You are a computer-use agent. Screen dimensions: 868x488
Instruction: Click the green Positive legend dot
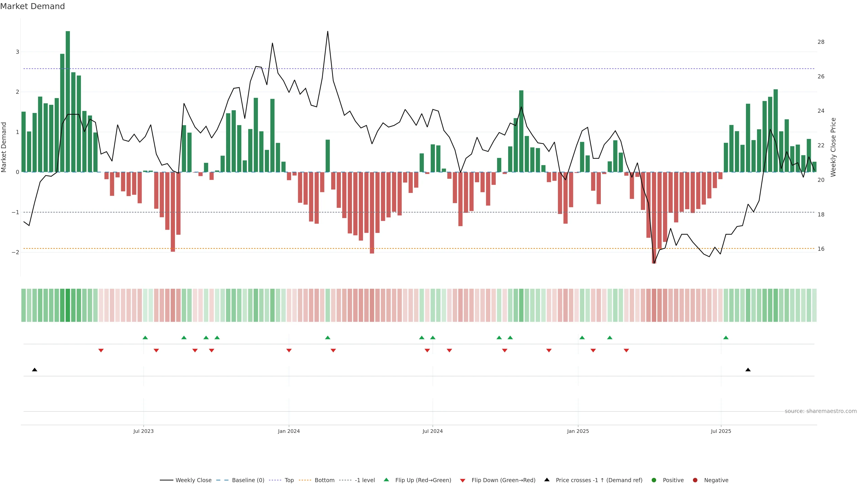[x=654, y=480]
